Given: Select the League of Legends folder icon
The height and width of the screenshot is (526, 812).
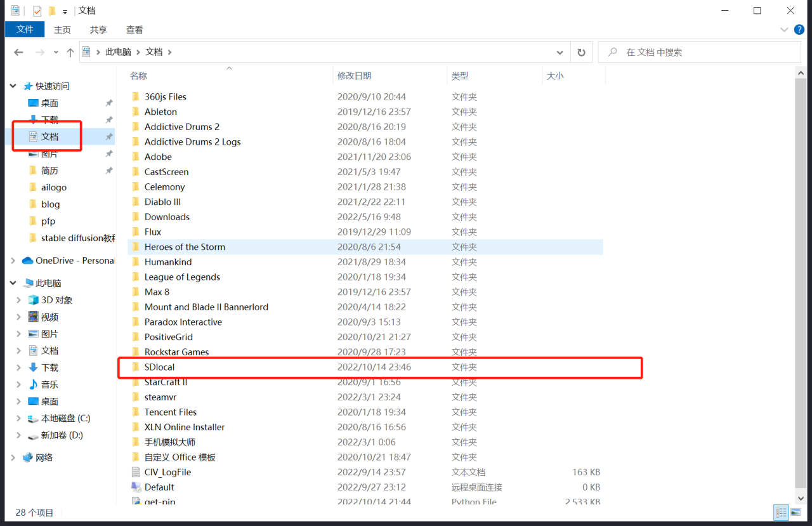Looking at the screenshot, I should click(135, 277).
